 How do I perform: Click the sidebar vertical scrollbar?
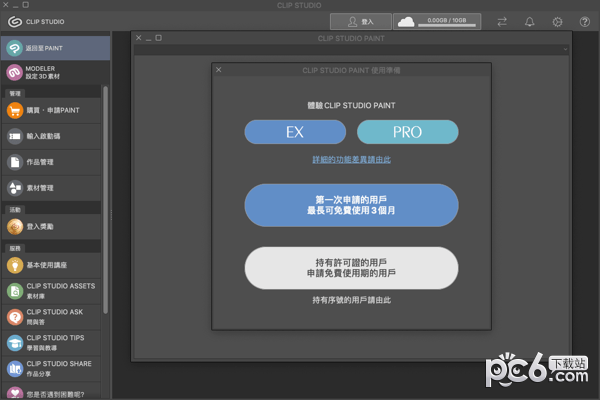pos(106,200)
